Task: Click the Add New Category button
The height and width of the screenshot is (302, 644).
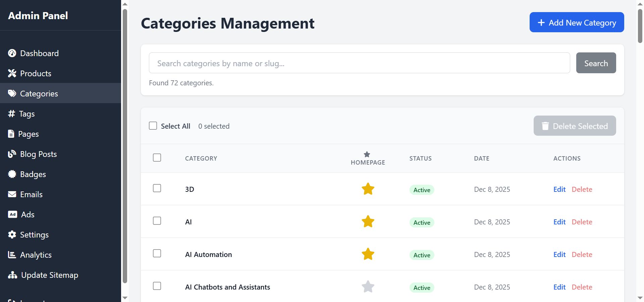Action: (577, 23)
